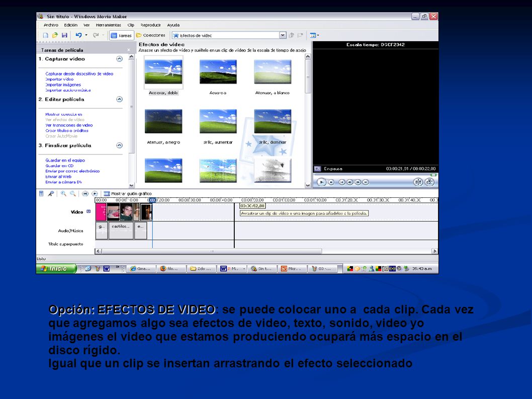Click the Set audio levels icon

41,194
